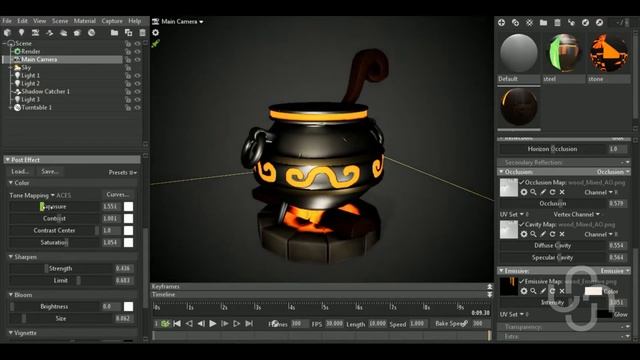Open the Emissive shader type dropdown

coord(615,271)
